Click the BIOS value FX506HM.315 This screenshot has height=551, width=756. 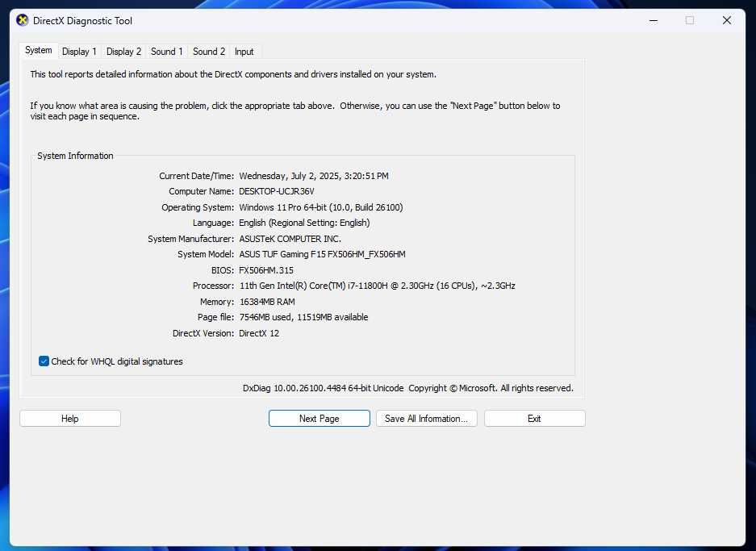[x=266, y=270]
